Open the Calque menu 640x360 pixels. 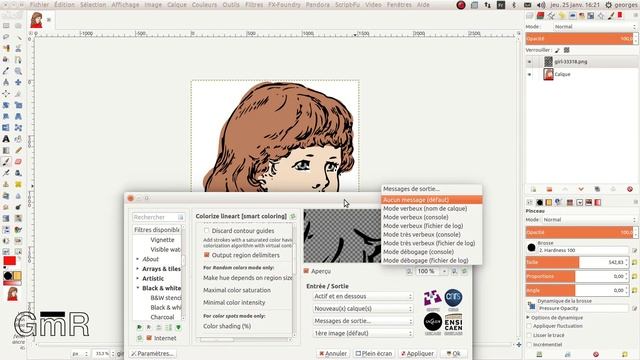(177, 5)
